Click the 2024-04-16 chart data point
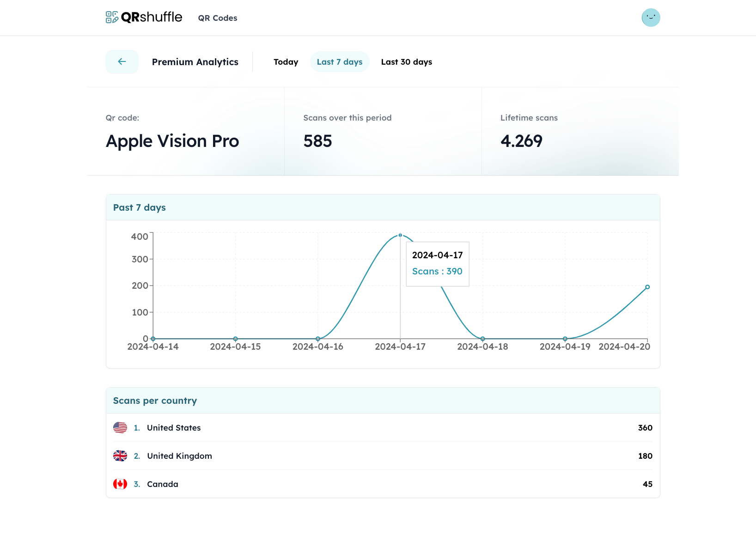Image resolution: width=756 pixels, height=547 pixels. tap(318, 339)
